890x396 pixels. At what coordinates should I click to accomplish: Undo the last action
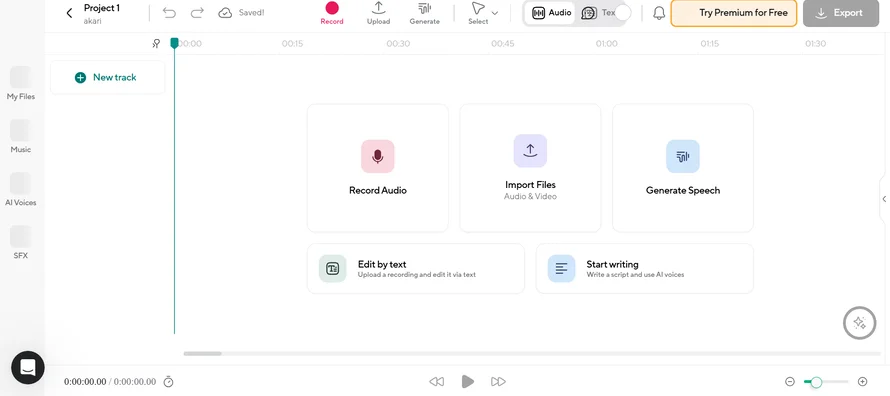pos(169,12)
